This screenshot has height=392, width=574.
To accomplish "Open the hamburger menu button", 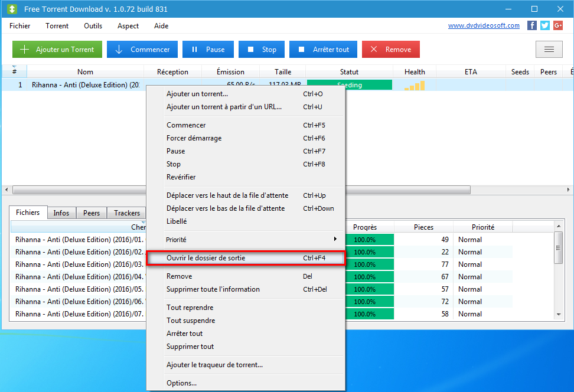I will (x=549, y=49).
